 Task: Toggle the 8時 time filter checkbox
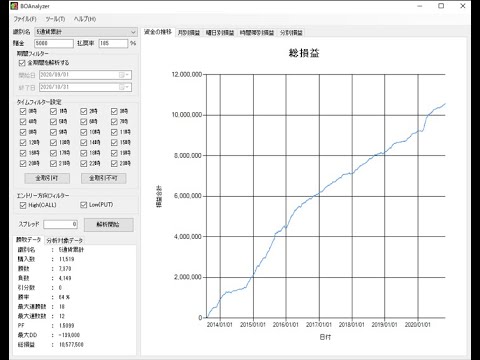coord(23,132)
